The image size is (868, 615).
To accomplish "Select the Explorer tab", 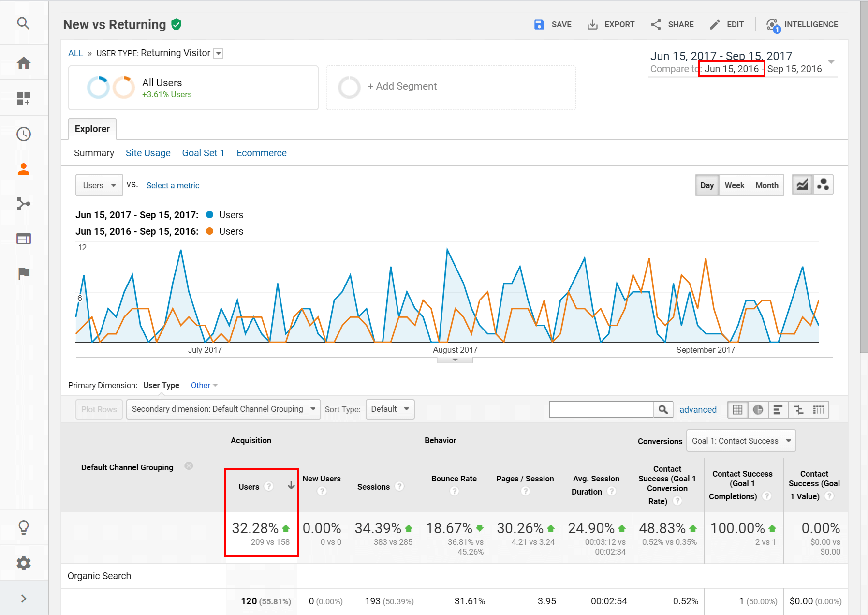I will [x=92, y=129].
